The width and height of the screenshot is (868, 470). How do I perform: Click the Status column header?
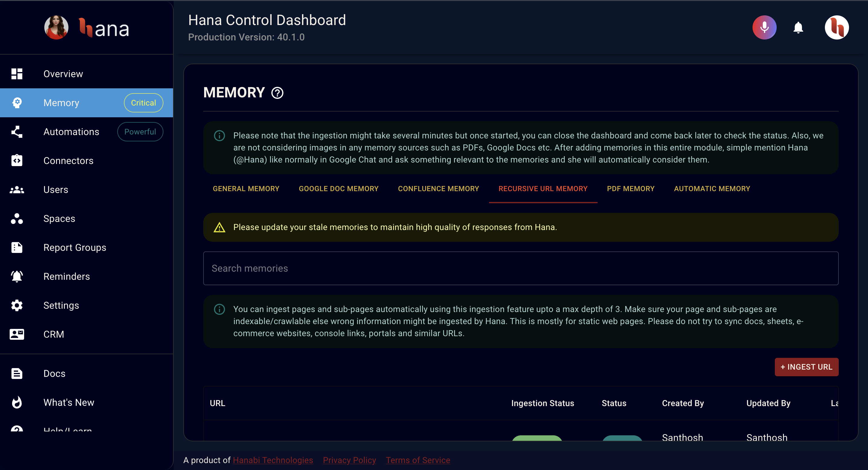click(614, 403)
